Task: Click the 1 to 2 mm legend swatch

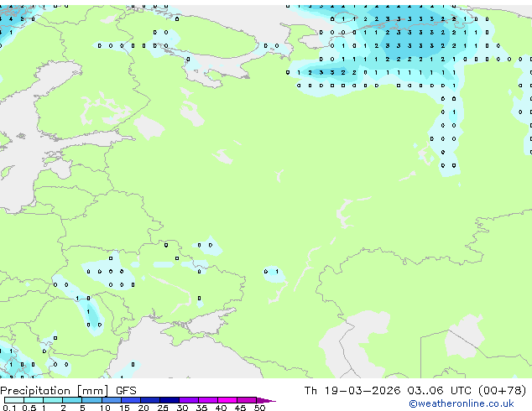Action: [x=53, y=400]
